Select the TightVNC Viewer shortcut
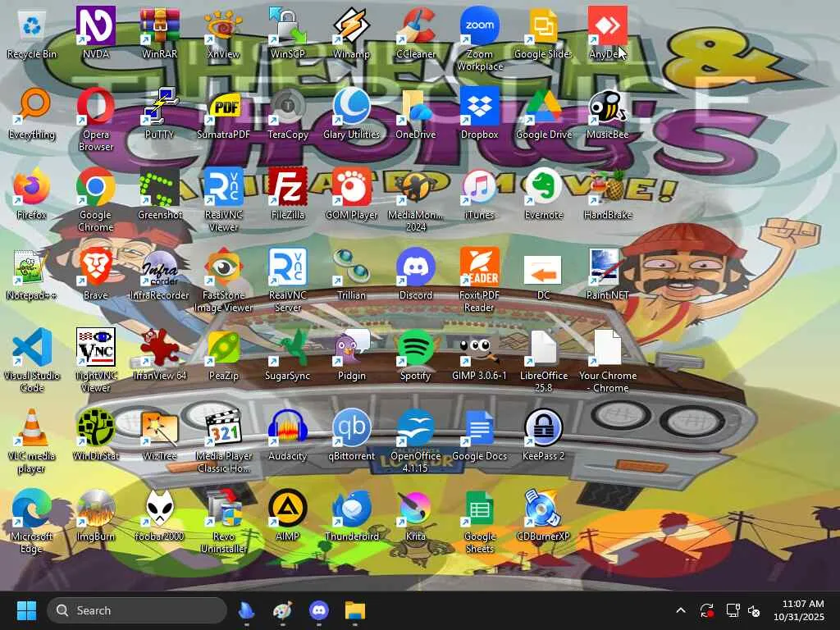840x630 pixels. [x=95, y=347]
